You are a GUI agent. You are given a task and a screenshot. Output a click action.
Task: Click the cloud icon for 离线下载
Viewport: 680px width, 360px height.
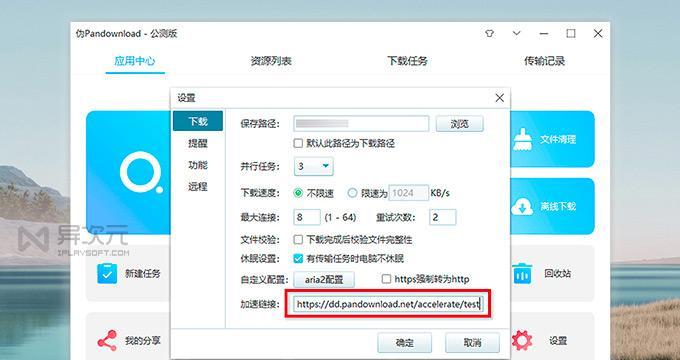tap(522, 206)
